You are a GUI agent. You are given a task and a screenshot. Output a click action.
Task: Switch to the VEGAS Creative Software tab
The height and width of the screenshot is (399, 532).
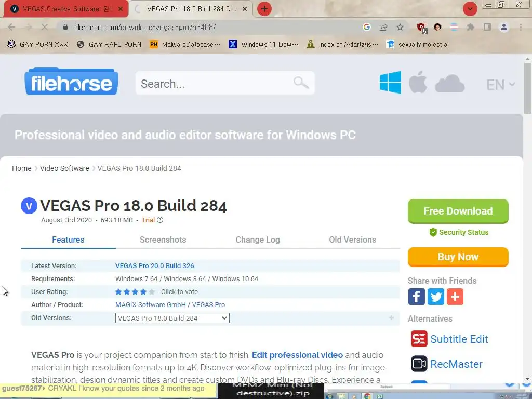pos(66,9)
